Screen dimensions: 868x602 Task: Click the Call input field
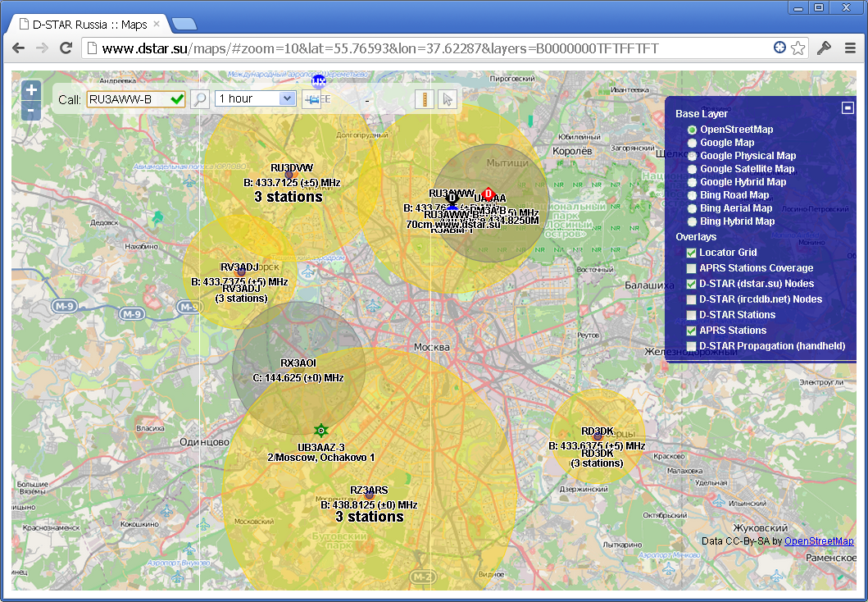(x=135, y=99)
